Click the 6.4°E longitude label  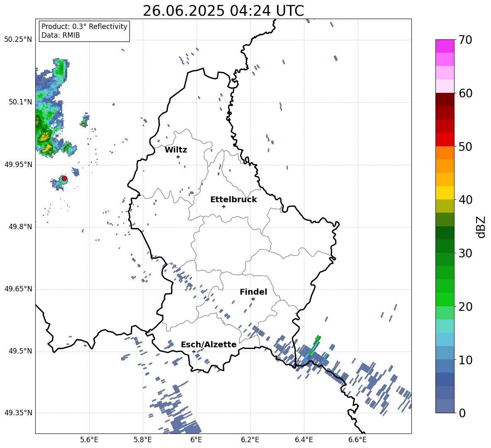click(304, 440)
